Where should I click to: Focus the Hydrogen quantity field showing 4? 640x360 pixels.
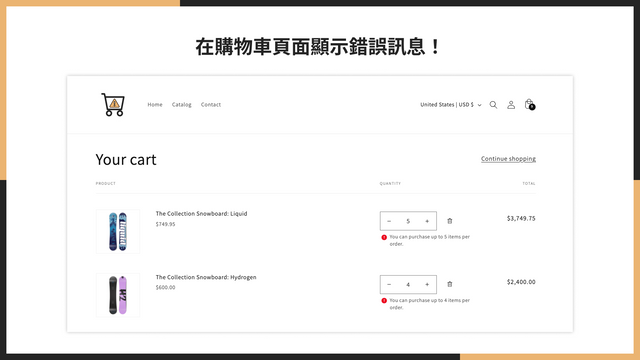coord(408,284)
